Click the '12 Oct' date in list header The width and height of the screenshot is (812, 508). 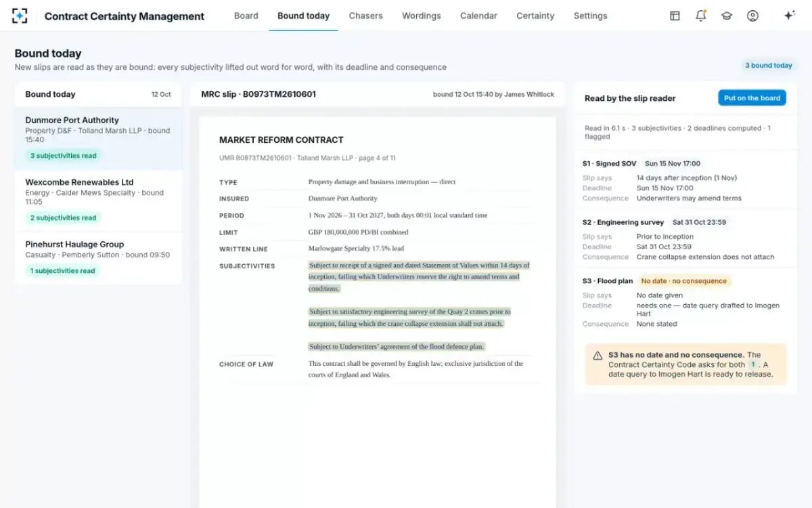161,94
